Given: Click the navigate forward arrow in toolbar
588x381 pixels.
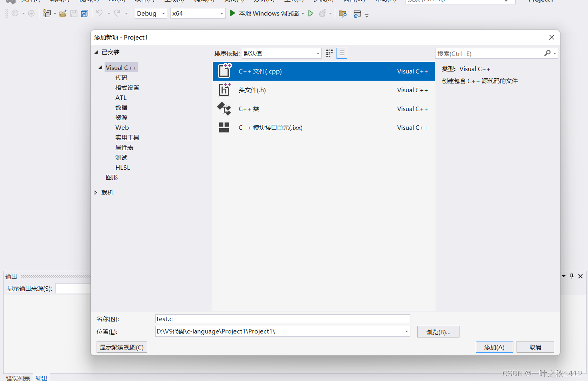Looking at the screenshot, I should (x=31, y=13).
